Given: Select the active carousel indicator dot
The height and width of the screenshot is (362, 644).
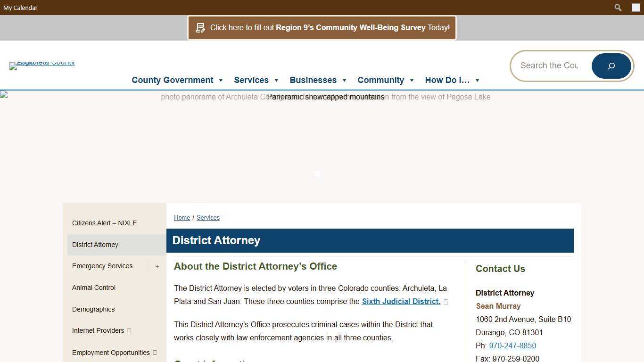Looking at the screenshot, I should coord(317,174).
